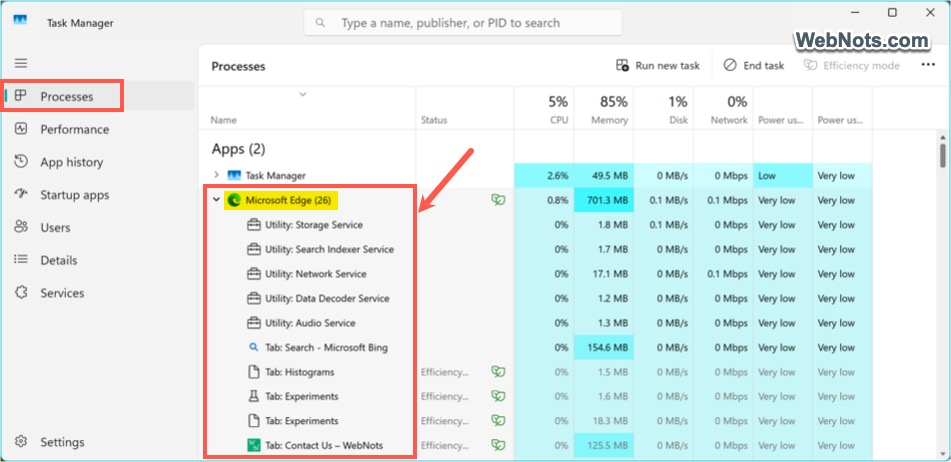Click the vertical scrollbar thumb
The height and width of the screenshot is (462, 951).
coord(942,155)
